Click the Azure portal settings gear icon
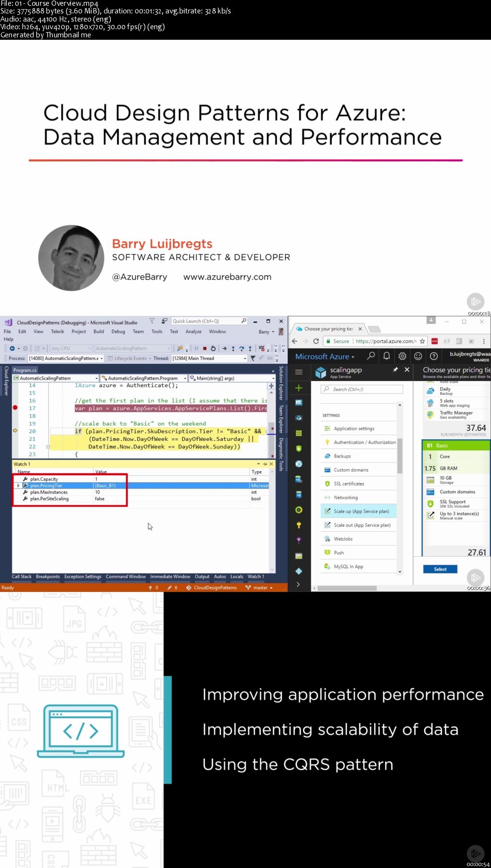Viewport: 491px width, 868px height. tap(402, 356)
